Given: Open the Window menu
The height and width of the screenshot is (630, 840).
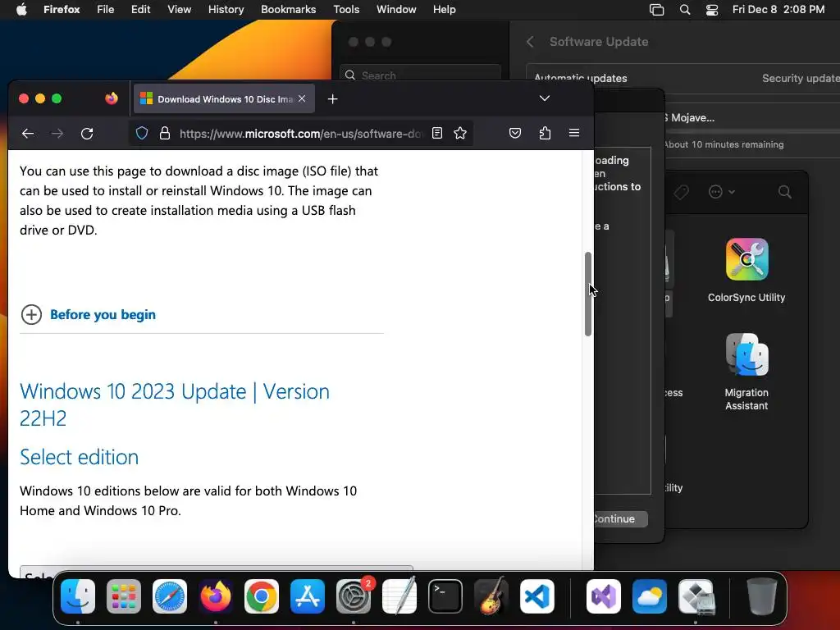Looking at the screenshot, I should pyautogui.click(x=396, y=10).
